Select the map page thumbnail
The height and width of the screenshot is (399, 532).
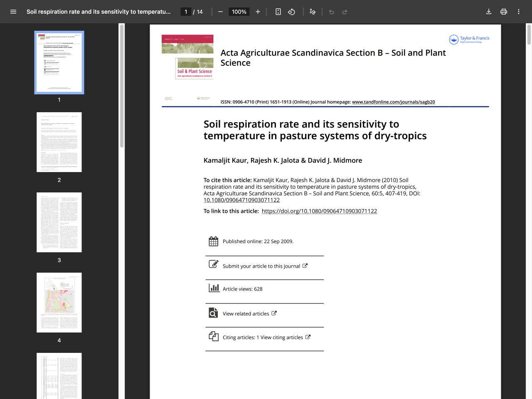pos(59,302)
